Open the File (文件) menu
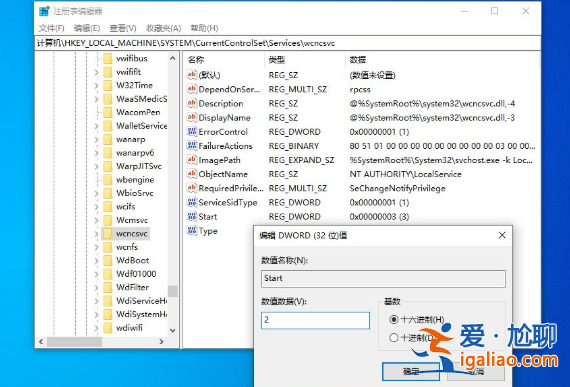 51,28
